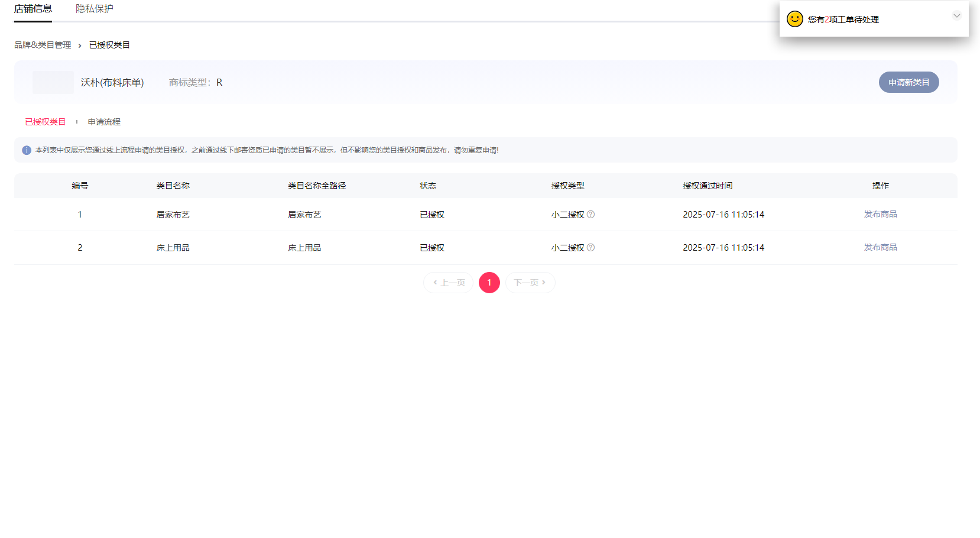Viewport: 980px width, 538px height.
Task: Switch to the 隐私保护 tab
Action: (95, 9)
